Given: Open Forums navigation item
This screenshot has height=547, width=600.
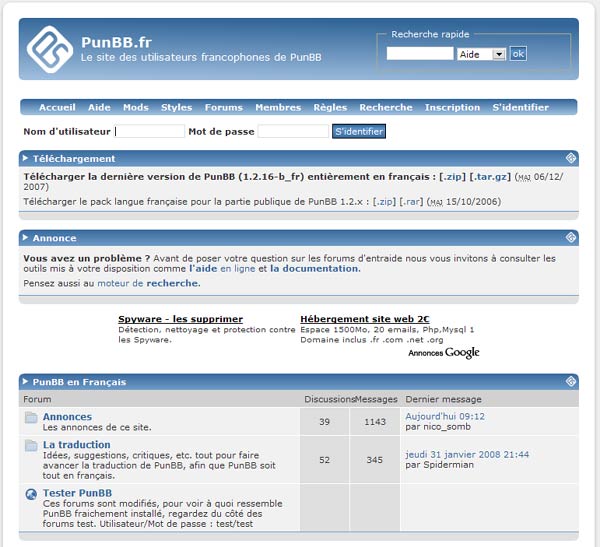Looking at the screenshot, I should (223, 107).
